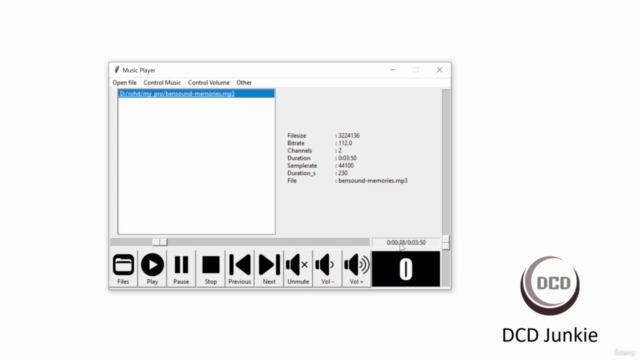Open the Open file menu
Viewport: 640px width, 360px height.
tap(124, 82)
